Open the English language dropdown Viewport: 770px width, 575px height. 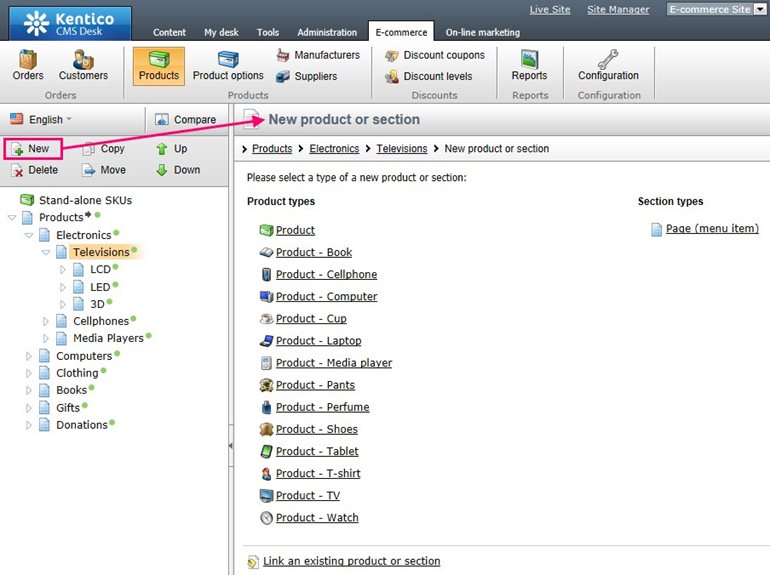pyautogui.click(x=41, y=119)
